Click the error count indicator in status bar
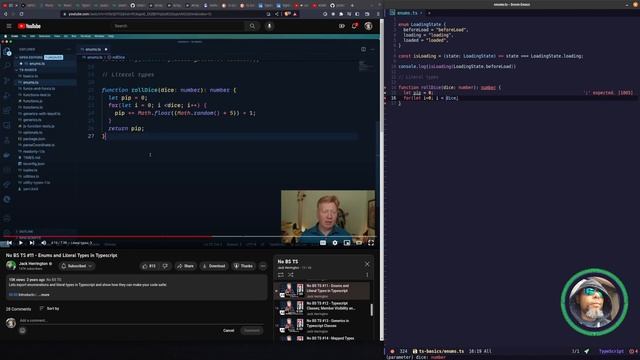The width and height of the screenshot is (640, 360). (633, 351)
